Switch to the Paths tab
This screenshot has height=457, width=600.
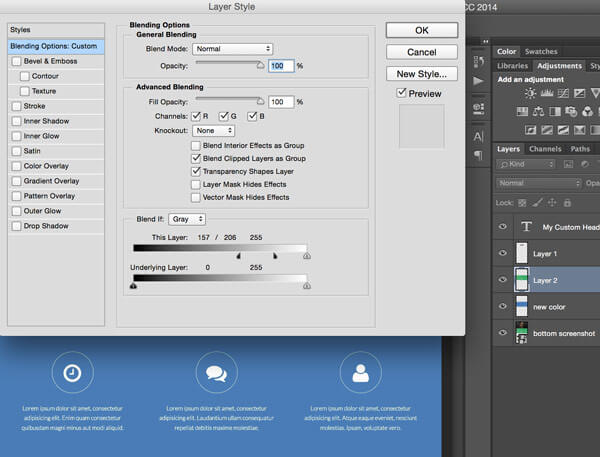580,149
